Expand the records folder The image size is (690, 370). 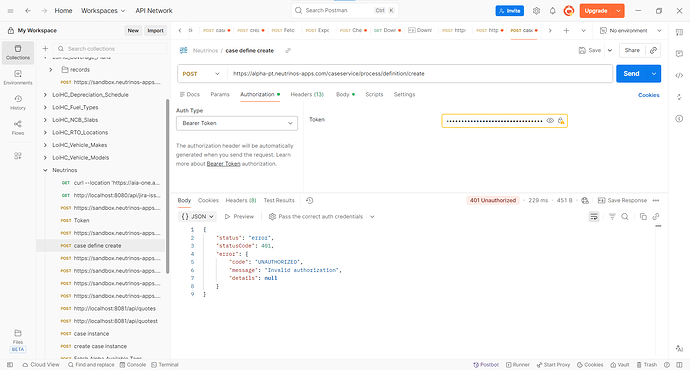click(51, 70)
